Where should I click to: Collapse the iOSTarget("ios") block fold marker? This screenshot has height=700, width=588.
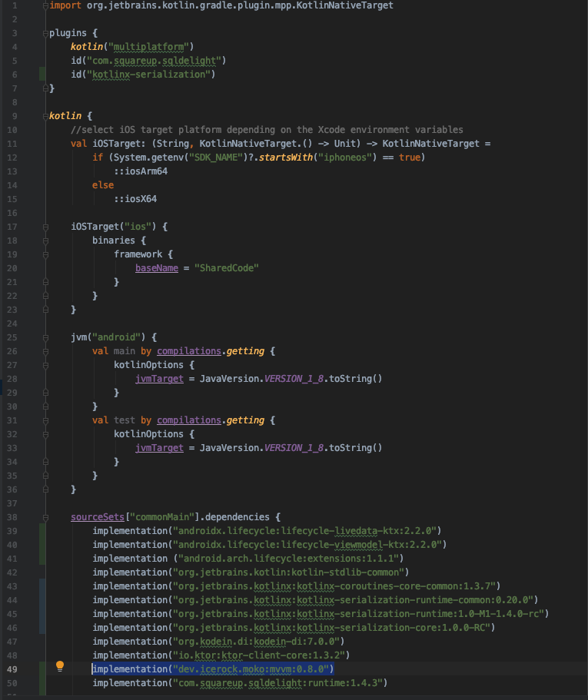pyautogui.click(x=45, y=227)
